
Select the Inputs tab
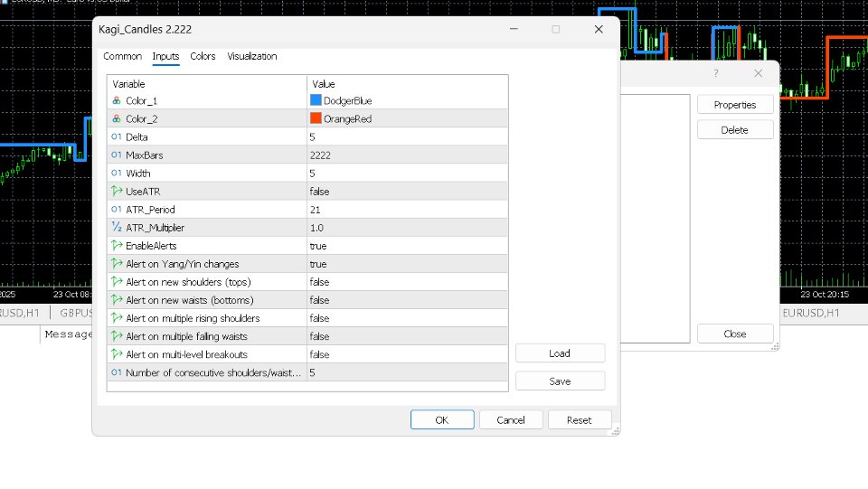point(165,56)
